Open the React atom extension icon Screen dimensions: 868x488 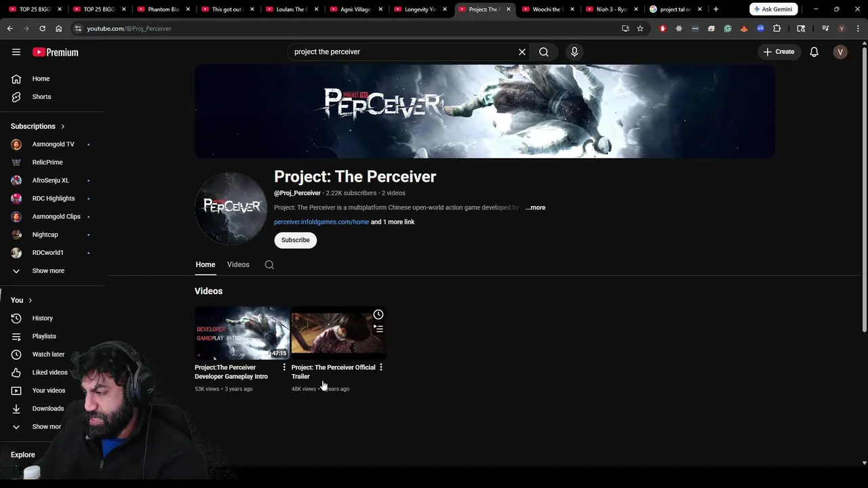point(679,28)
